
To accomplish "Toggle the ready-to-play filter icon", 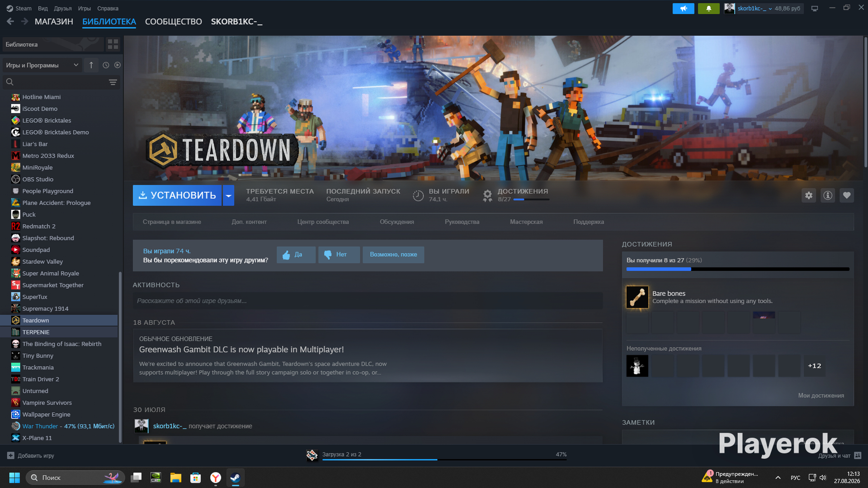I will [x=118, y=65].
